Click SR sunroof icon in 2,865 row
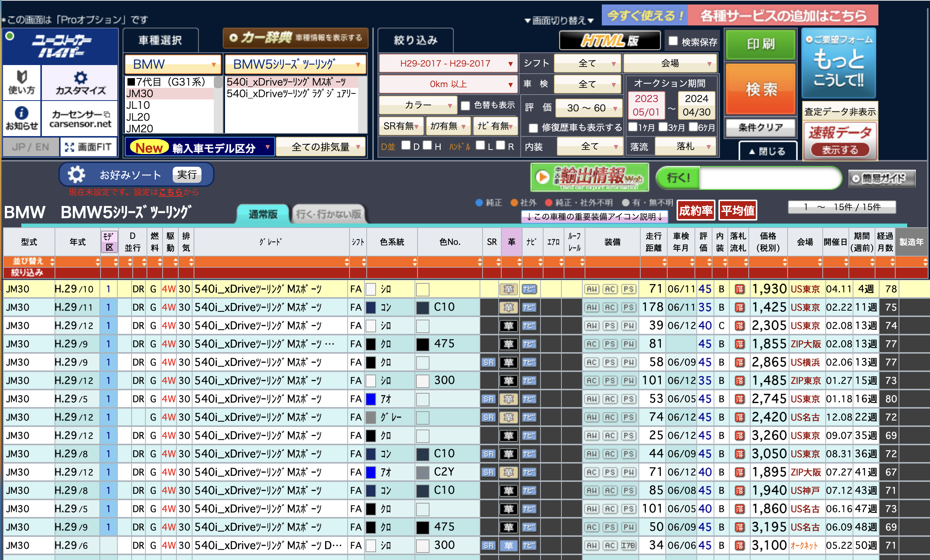The height and width of the screenshot is (560, 930). coord(488,362)
